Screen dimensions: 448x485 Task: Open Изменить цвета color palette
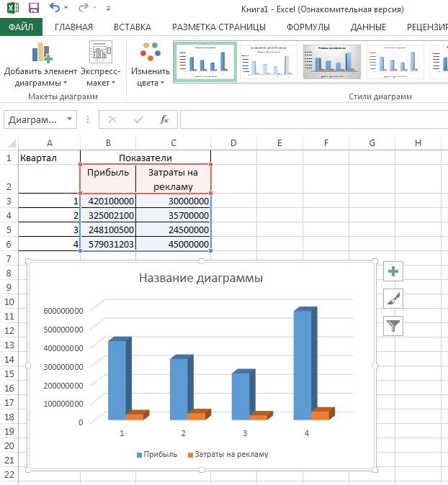point(150,65)
